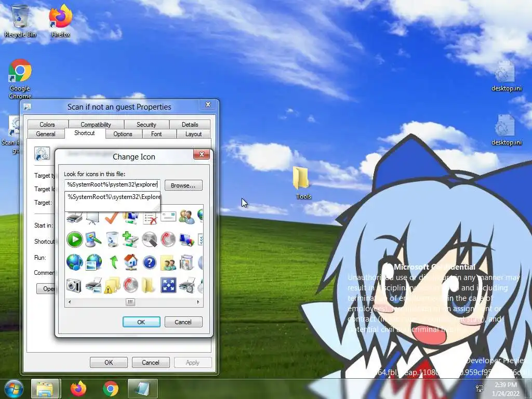Click the icon list scrollbar right arrow
This screenshot has width=532, height=399.
pyautogui.click(x=198, y=302)
